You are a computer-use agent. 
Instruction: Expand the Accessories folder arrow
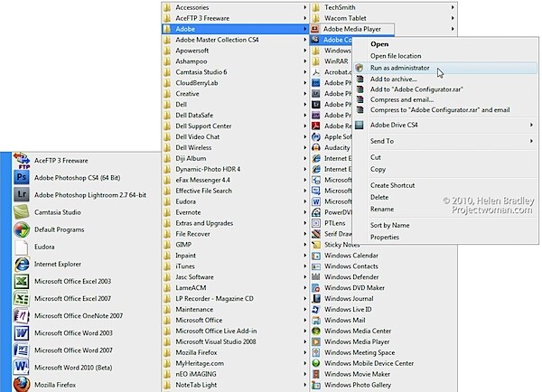[x=305, y=7]
